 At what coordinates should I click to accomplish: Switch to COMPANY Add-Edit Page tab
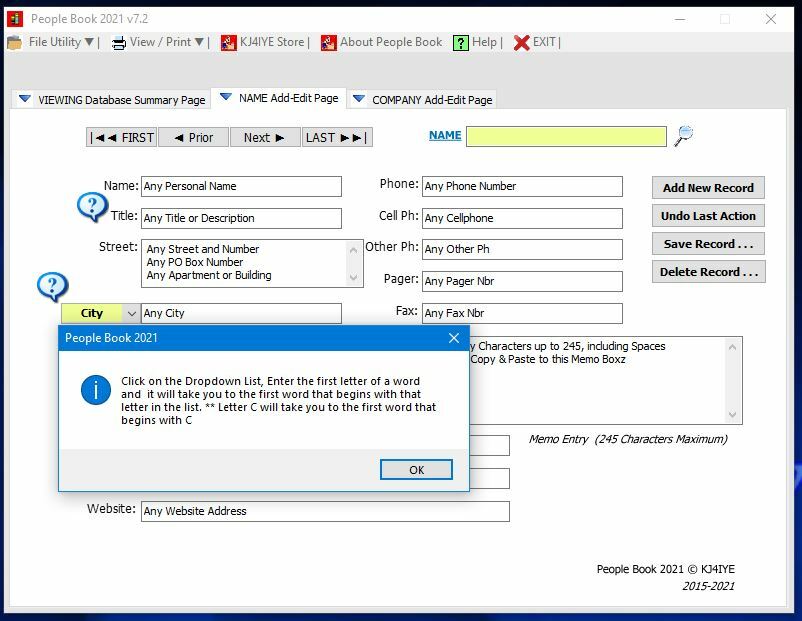point(422,100)
